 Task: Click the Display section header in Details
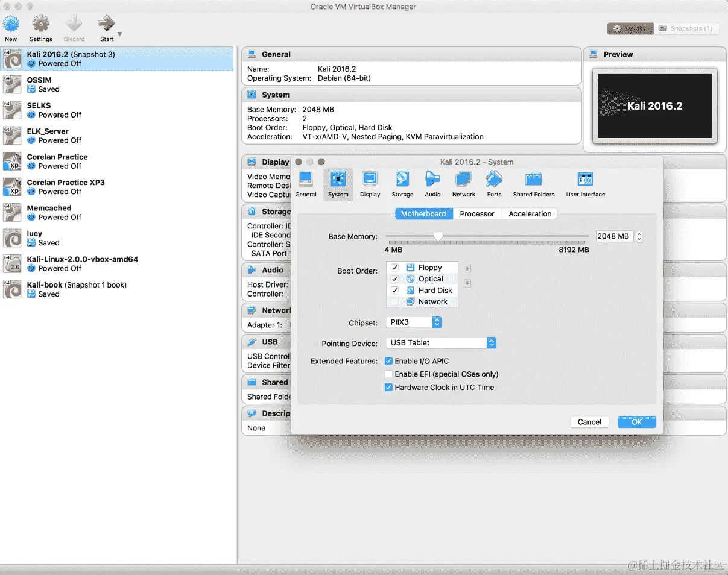click(x=267, y=162)
